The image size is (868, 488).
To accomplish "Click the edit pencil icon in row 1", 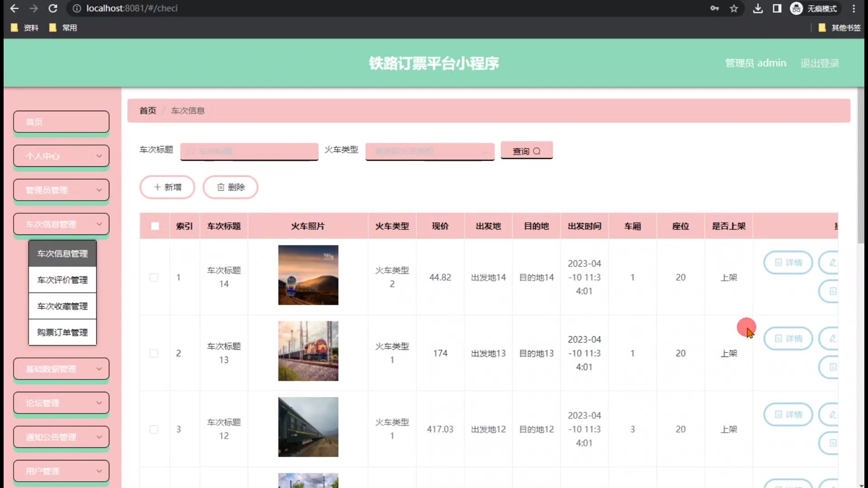I will point(832,263).
